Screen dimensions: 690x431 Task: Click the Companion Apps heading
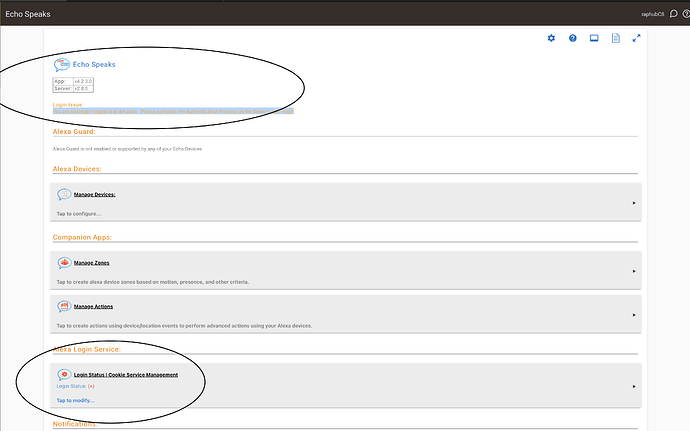click(x=82, y=237)
